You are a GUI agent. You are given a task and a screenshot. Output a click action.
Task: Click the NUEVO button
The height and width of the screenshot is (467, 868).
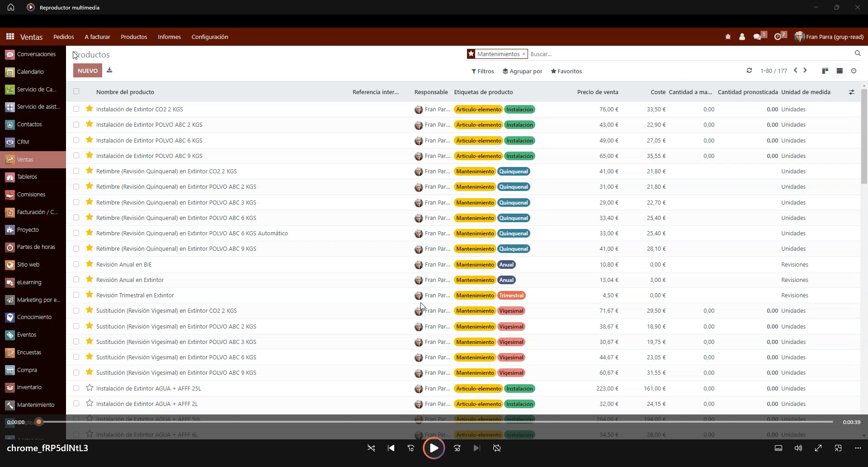(x=87, y=71)
